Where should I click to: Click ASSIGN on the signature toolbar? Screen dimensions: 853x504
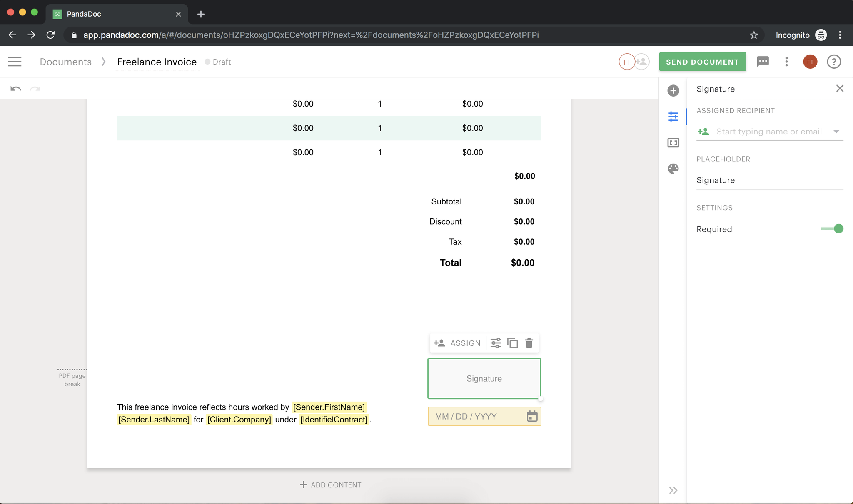tap(457, 343)
